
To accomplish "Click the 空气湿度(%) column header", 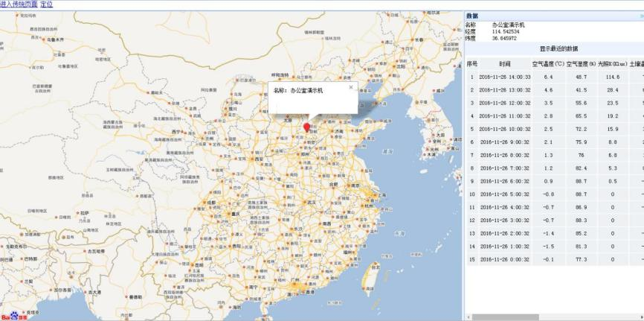I will (582, 64).
